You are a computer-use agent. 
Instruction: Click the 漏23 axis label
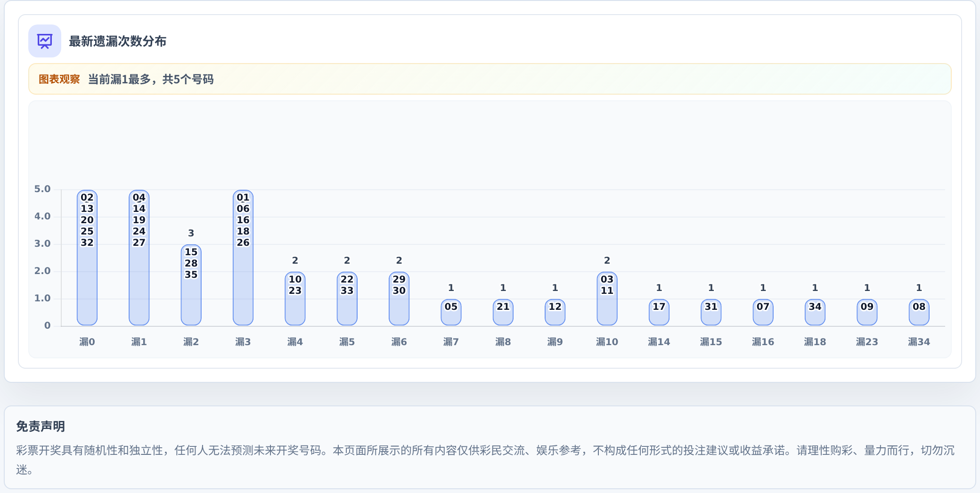pyautogui.click(x=867, y=342)
